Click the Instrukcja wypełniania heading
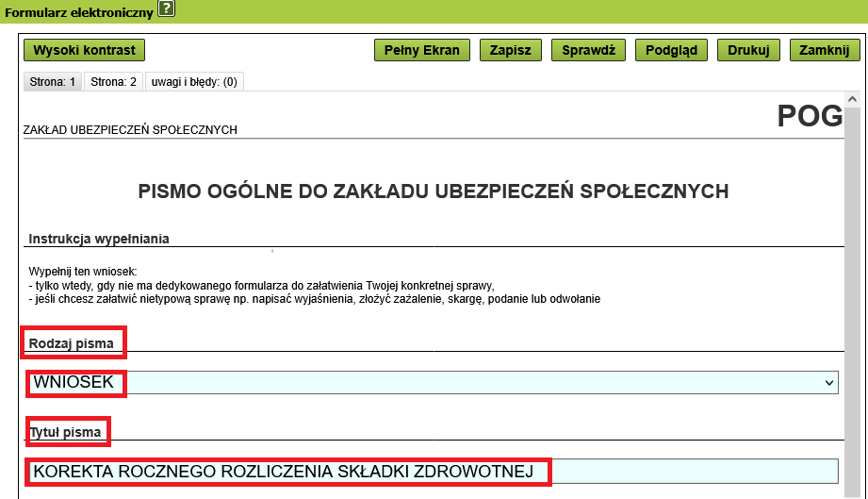 (99, 239)
